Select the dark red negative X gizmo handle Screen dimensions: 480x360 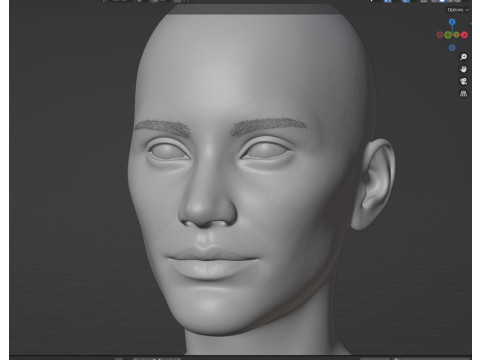(x=440, y=35)
